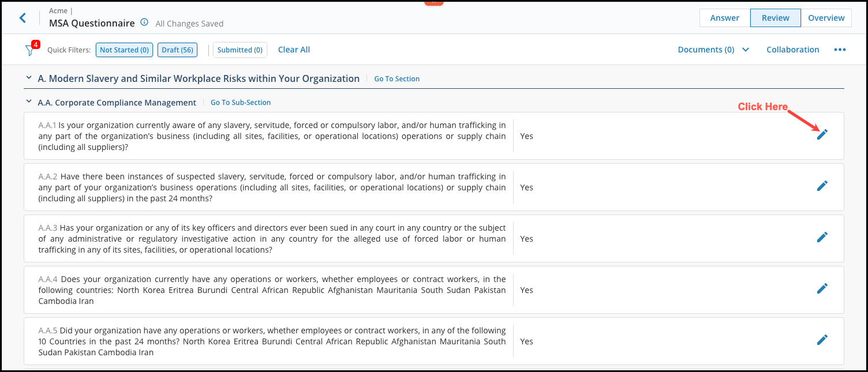Select the A.A.5 question text

tap(272, 341)
